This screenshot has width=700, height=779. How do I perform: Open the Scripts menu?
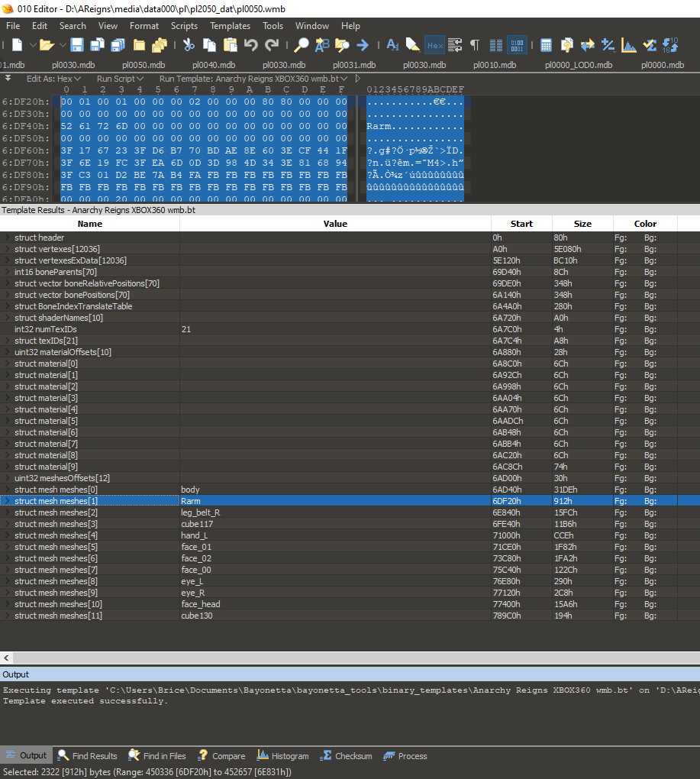(184, 25)
